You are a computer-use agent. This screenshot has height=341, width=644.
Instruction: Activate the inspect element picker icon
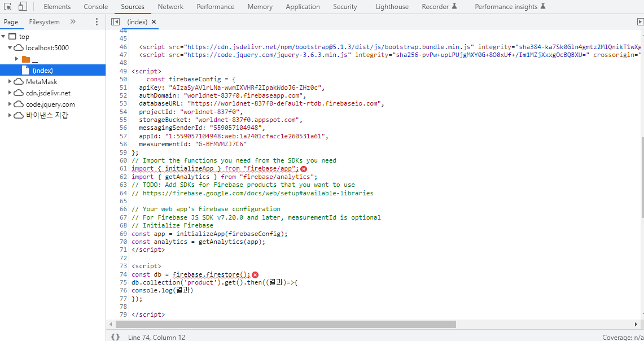(x=8, y=7)
